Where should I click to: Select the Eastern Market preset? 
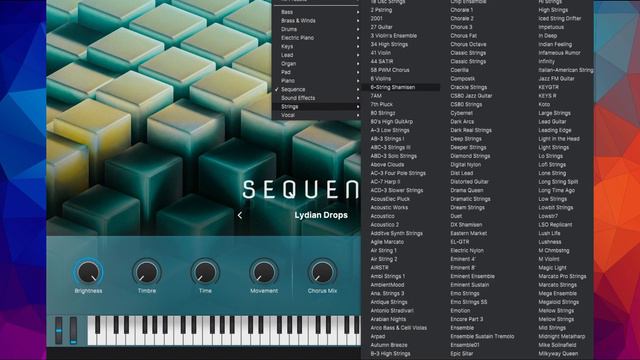click(469, 233)
